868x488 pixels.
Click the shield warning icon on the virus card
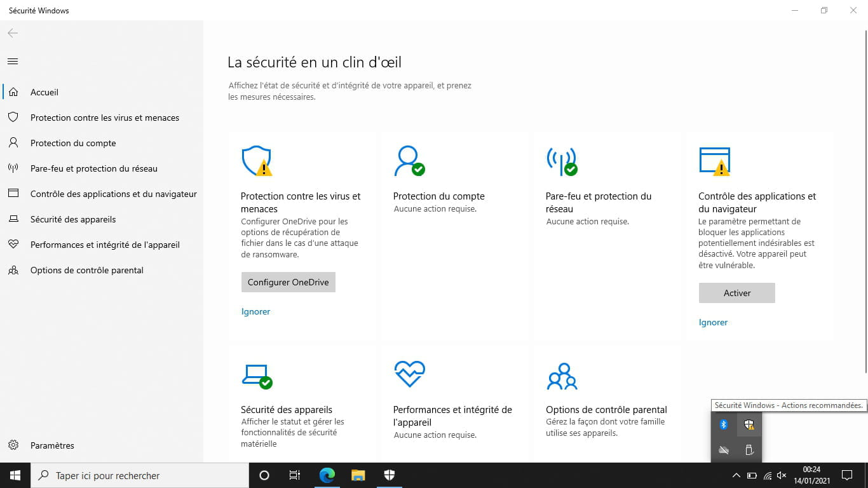[257, 161]
